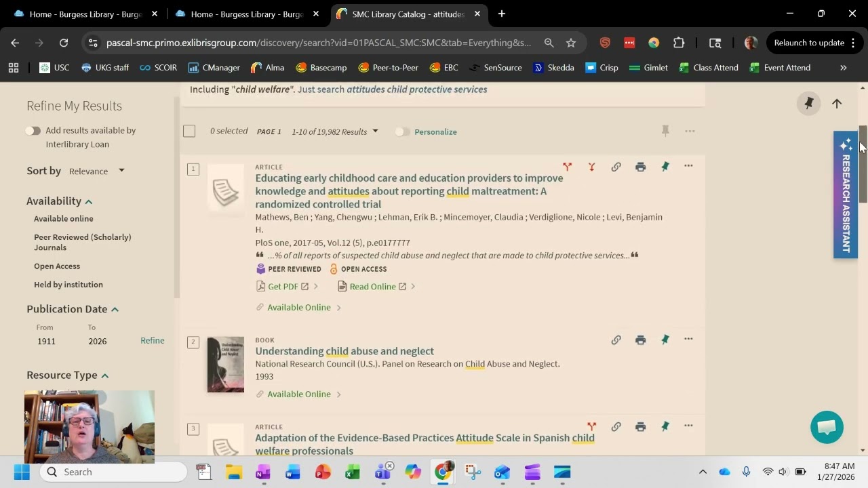Select result number 3 checkbox
The height and width of the screenshot is (488, 868).
pyautogui.click(x=193, y=428)
